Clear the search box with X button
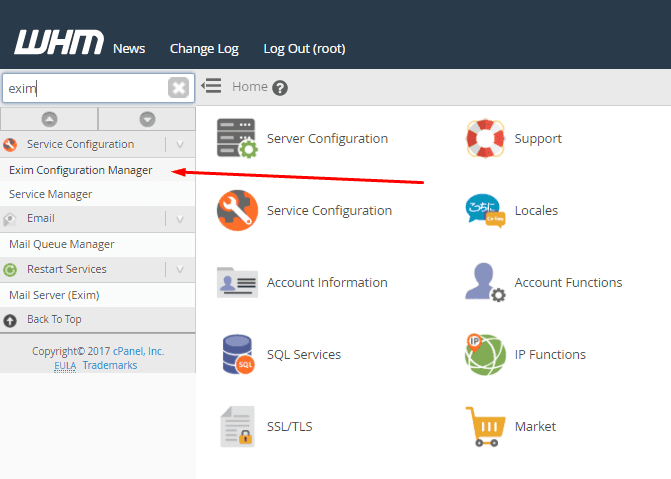 pos(178,88)
